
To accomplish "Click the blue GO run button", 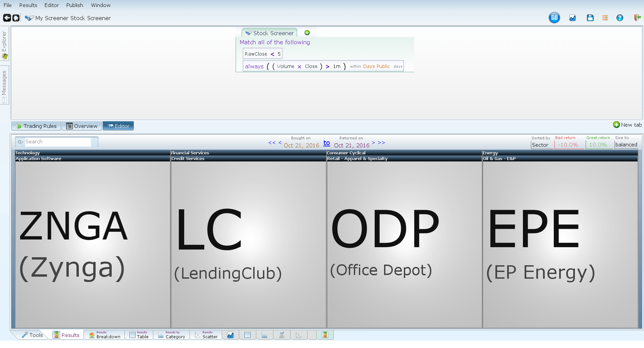I will [x=554, y=18].
